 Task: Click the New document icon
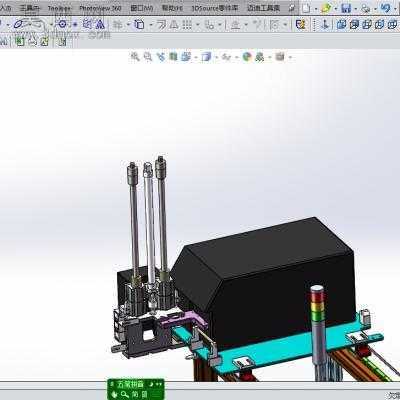point(306,8)
